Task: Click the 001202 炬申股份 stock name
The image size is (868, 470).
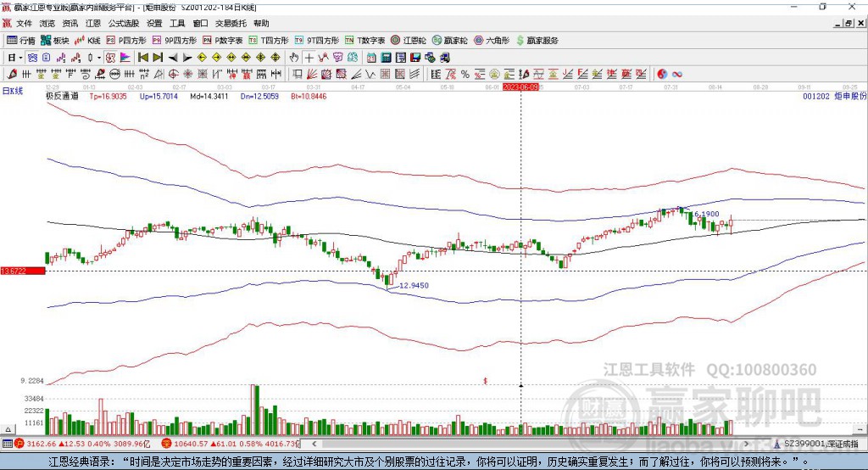Action: point(834,96)
